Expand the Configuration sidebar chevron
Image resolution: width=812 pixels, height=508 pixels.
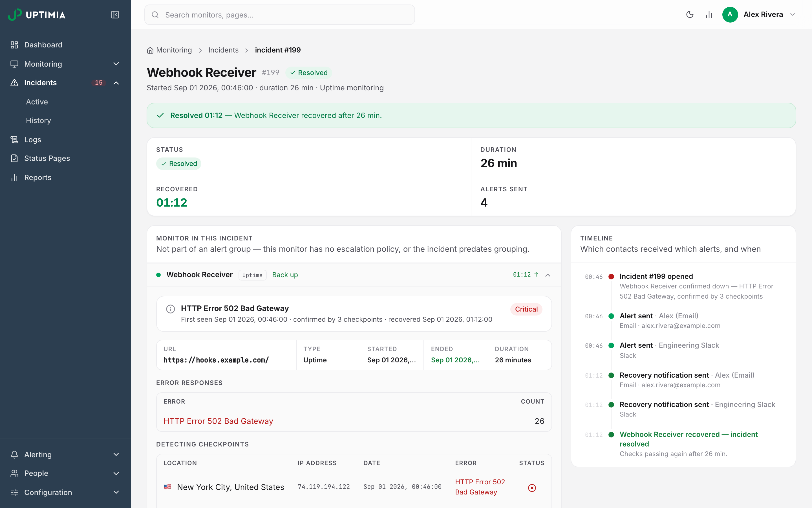coord(116,492)
